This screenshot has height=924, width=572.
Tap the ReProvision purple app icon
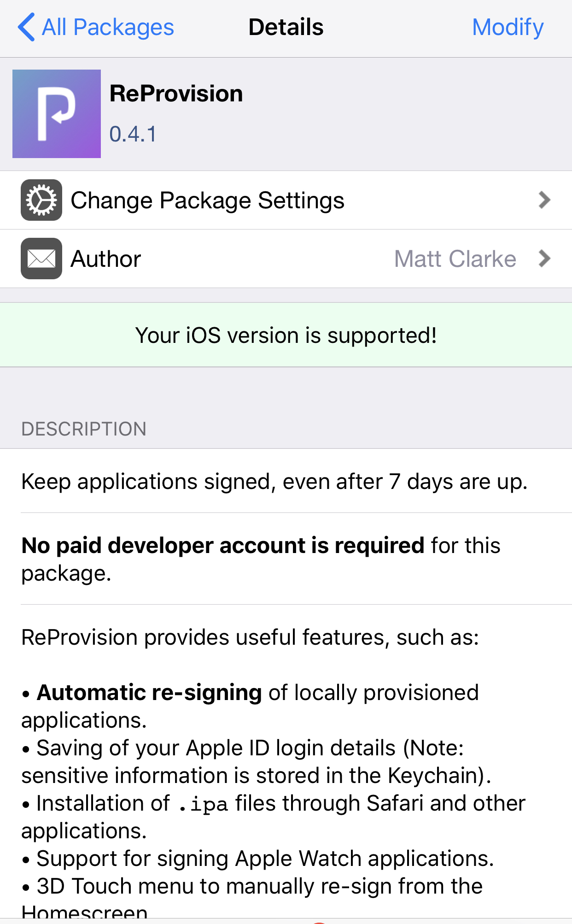click(57, 114)
